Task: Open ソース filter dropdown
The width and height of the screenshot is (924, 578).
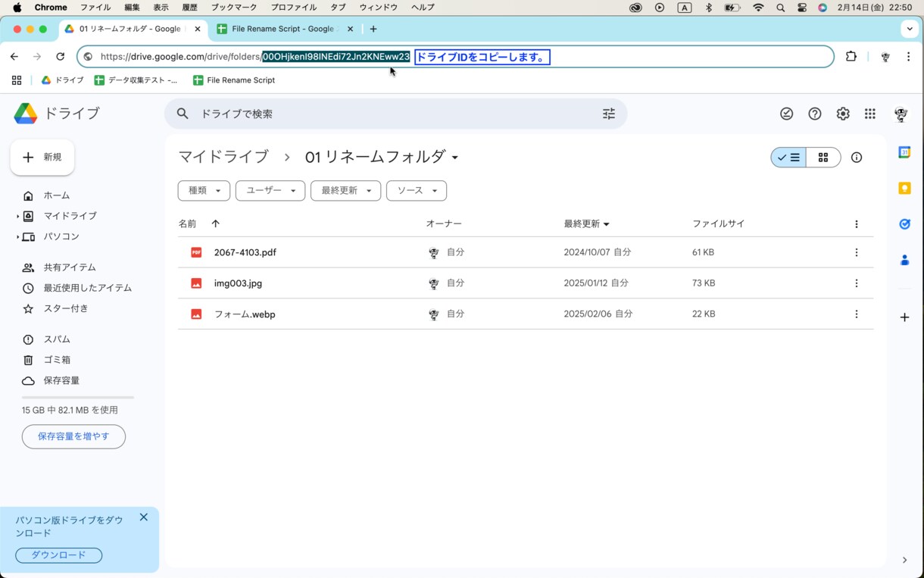Action: [417, 191]
